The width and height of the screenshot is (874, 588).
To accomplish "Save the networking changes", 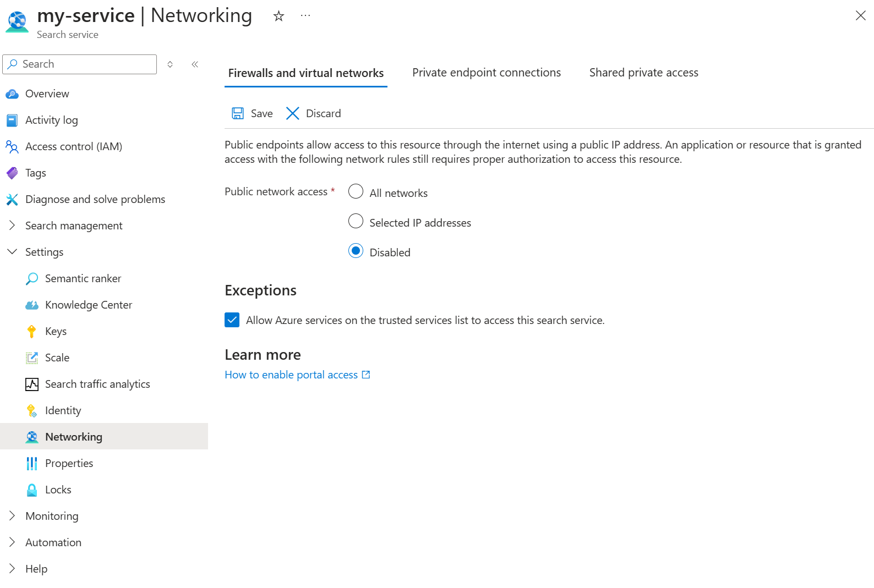I will tap(253, 113).
